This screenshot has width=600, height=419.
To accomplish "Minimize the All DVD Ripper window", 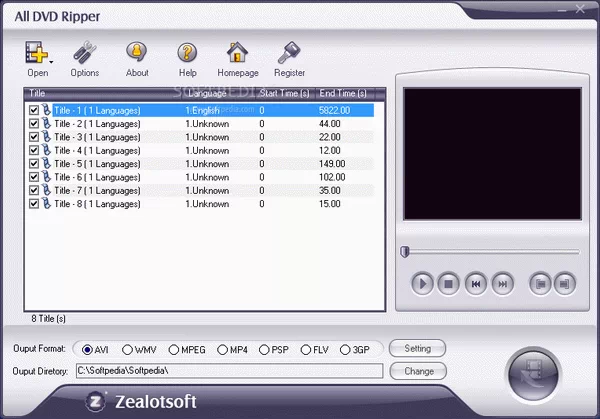I will [562, 10].
